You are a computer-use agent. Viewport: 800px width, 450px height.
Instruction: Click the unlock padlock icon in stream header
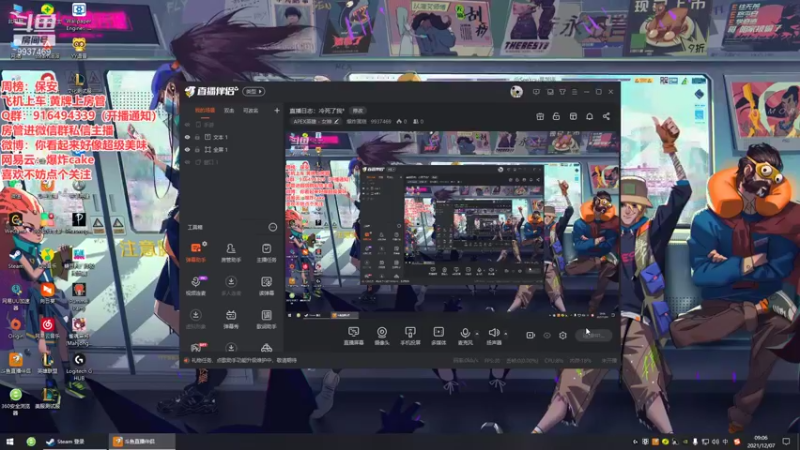[556, 116]
